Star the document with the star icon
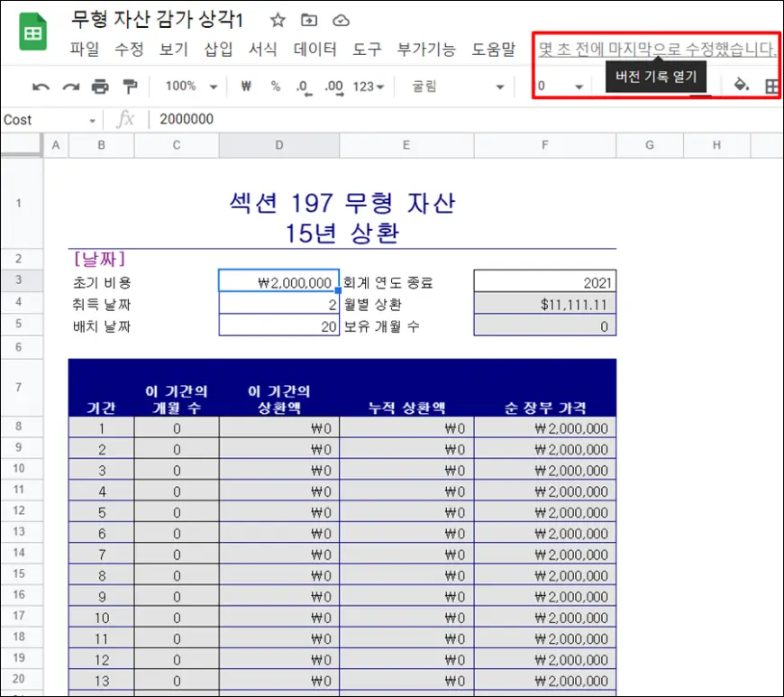This screenshot has height=697, width=784. [278, 20]
